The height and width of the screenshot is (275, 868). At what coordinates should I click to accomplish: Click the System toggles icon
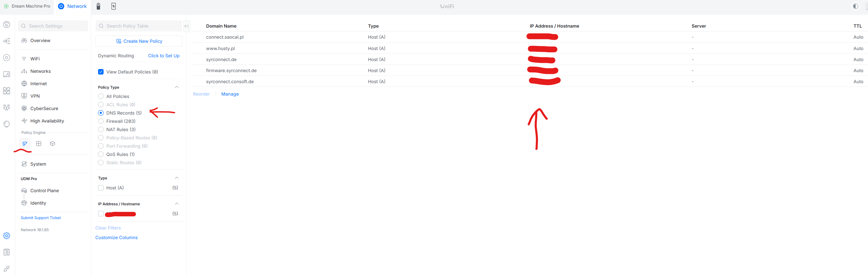point(24,164)
